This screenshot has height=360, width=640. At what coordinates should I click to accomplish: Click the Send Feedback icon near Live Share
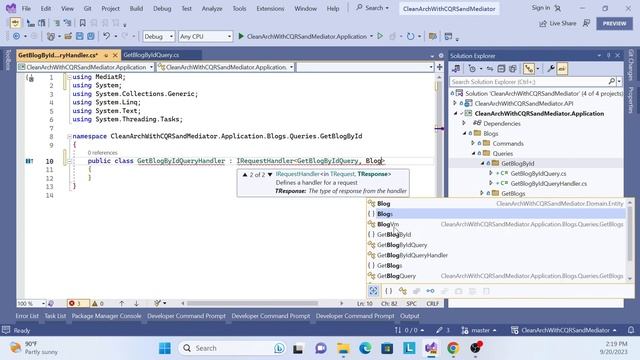pos(587,23)
